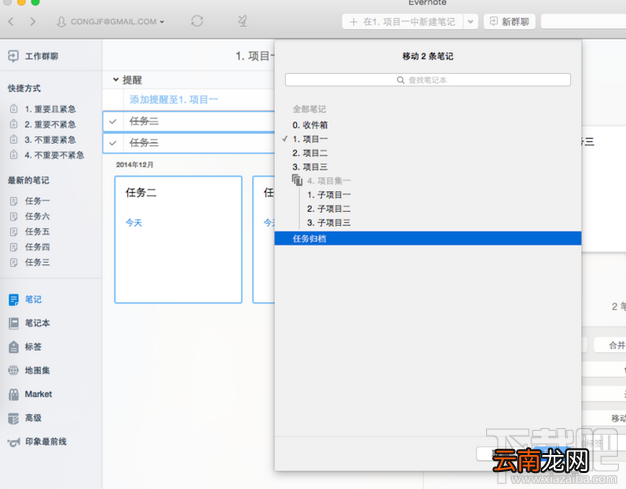Open shortcut 2. 重要不紧急
Image resolution: width=626 pixels, height=489 pixels.
[43, 125]
